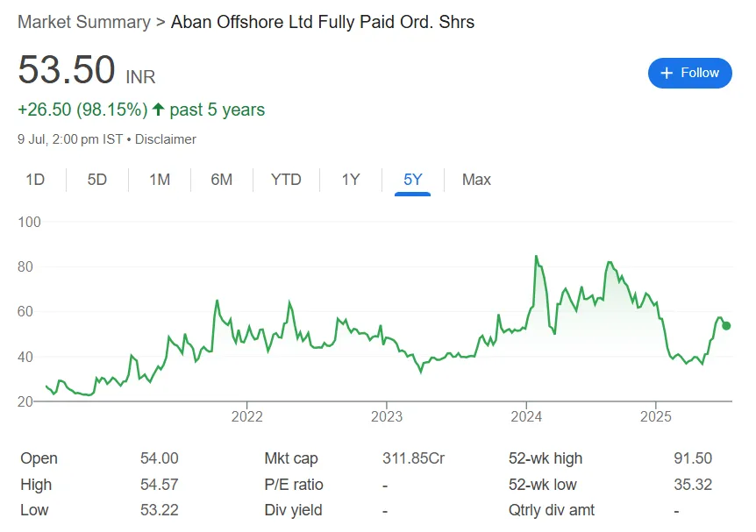Screen dimensions: 756x532
Task: Open the Disclaimer link
Action: [x=166, y=139]
